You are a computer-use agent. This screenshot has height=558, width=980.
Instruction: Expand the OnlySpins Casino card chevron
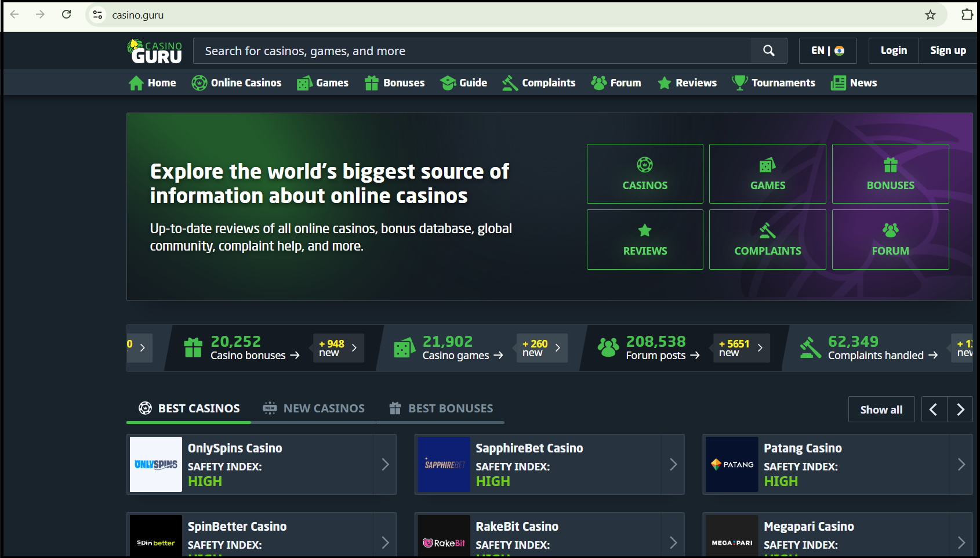[x=385, y=464]
